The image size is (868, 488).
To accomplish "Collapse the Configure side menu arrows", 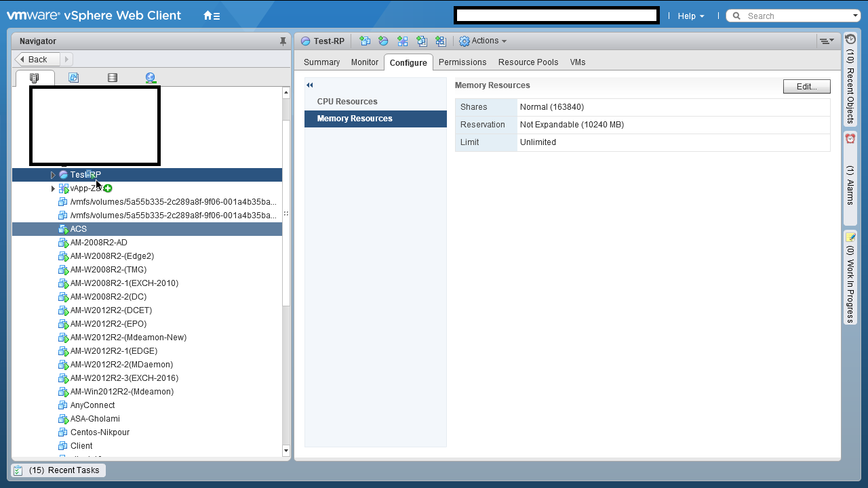I will [310, 85].
